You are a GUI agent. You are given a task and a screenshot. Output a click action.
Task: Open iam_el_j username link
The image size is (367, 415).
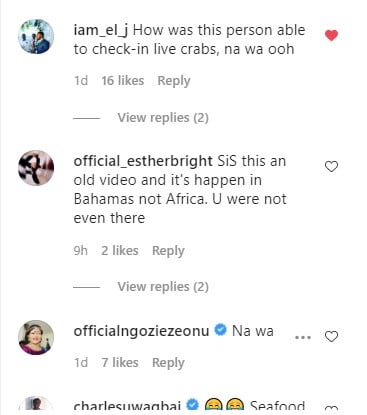click(101, 30)
